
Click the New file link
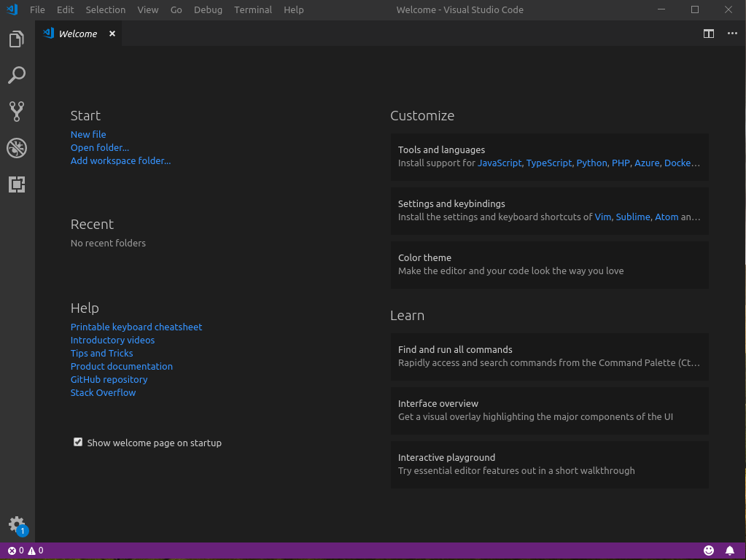click(88, 134)
